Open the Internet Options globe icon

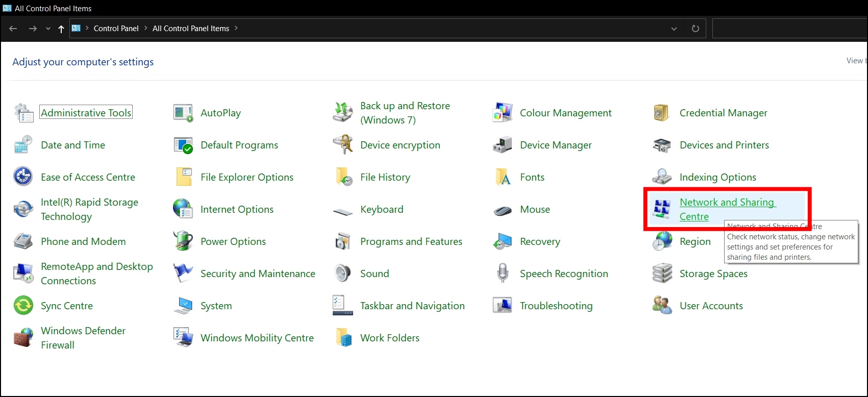(183, 209)
